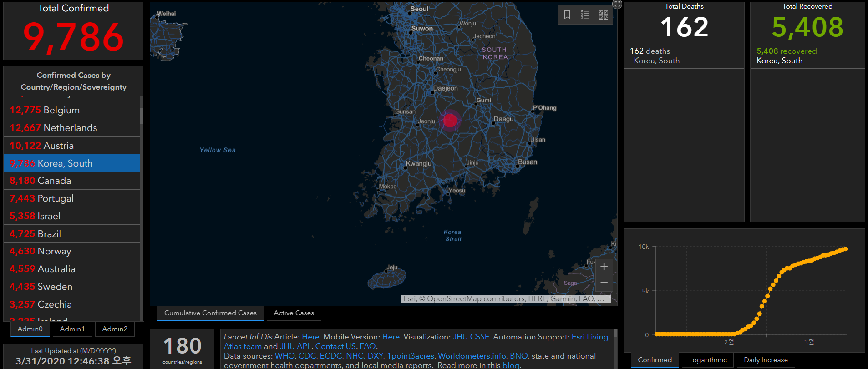
Task: Select Israel in the country list
Action: click(71, 216)
